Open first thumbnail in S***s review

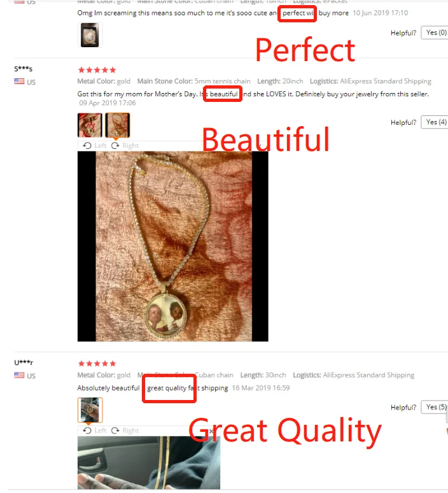tap(90, 125)
